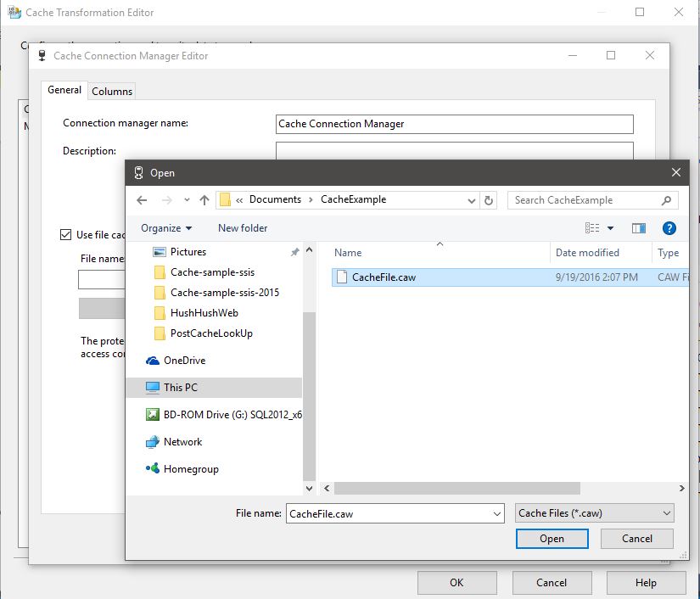Click the Description text field
Screen dimensions: 700x599
(x=455, y=151)
